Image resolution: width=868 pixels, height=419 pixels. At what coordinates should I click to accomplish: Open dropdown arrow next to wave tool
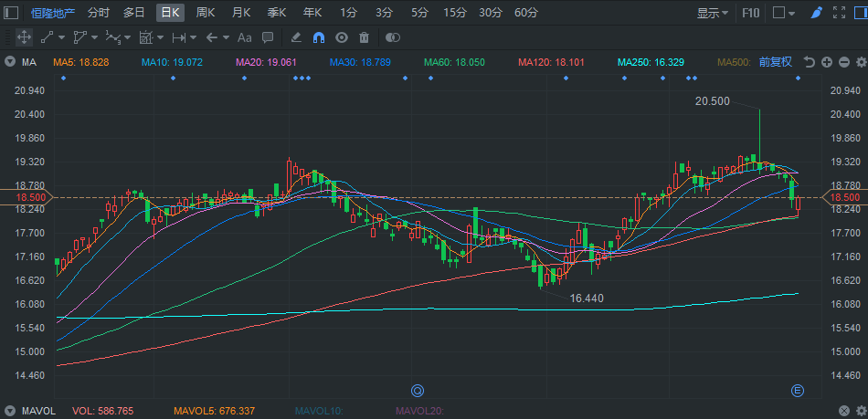click(127, 37)
